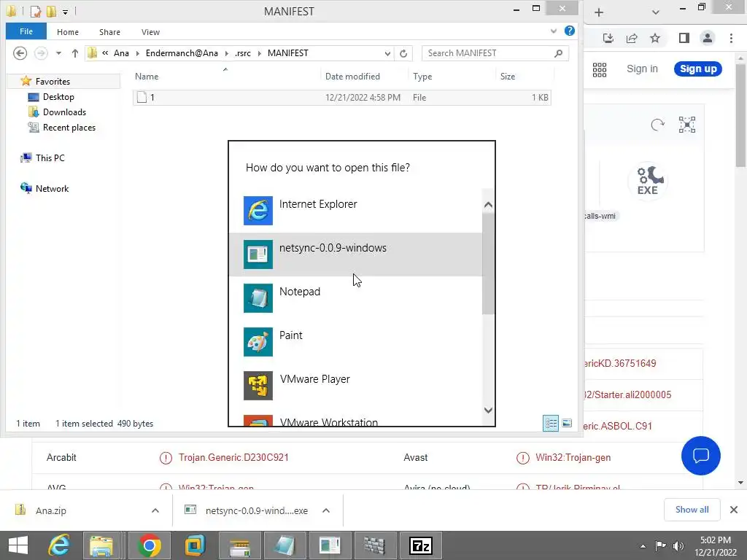Viewport: 747px width, 560px height.
Task: Click Show all downloads button
Action: click(692, 510)
